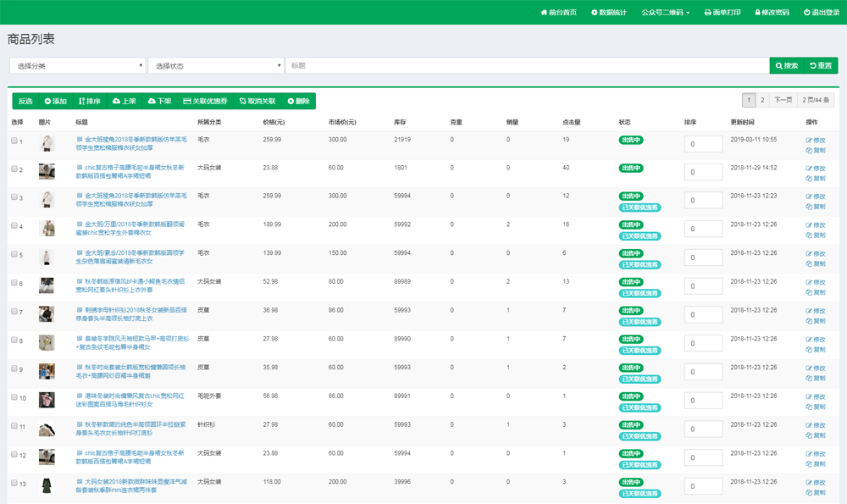Click the 删除 delete toolbar button

point(298,101)
